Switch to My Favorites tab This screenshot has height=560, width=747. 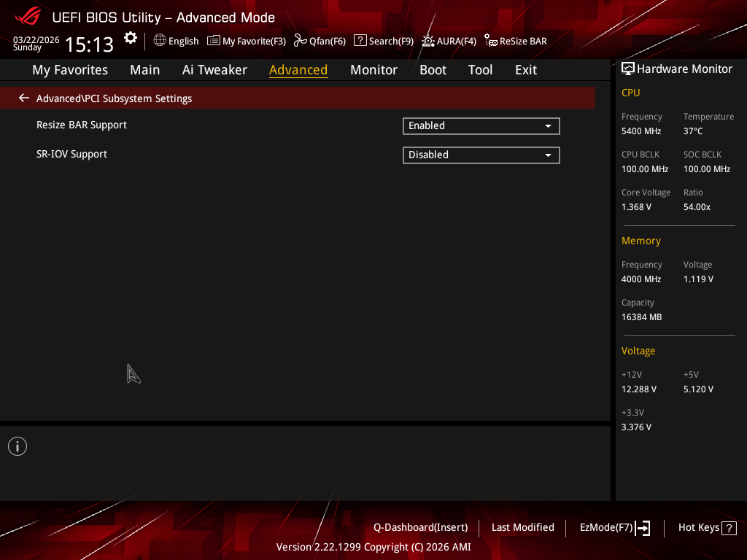[70, 69]
